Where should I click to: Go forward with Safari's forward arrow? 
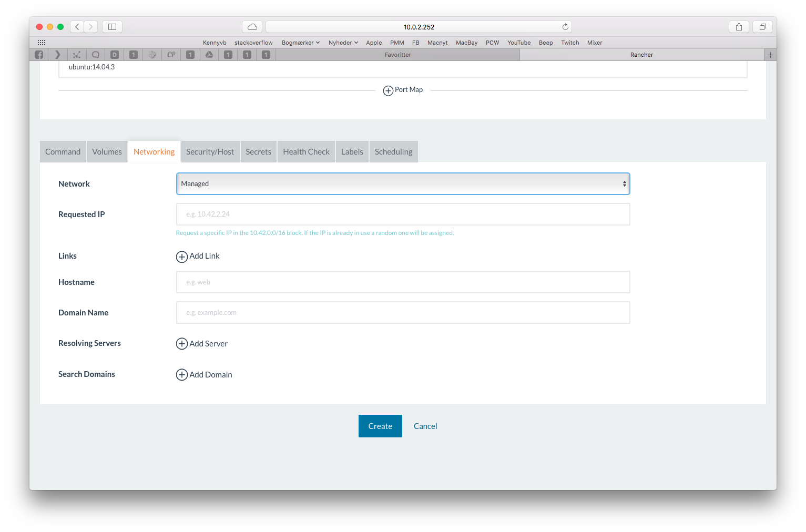90,27
